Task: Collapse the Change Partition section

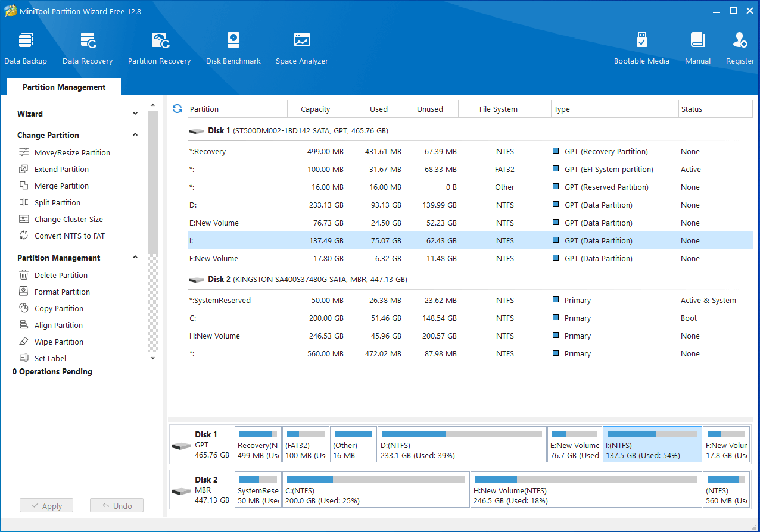Action: tap(135, 135)
